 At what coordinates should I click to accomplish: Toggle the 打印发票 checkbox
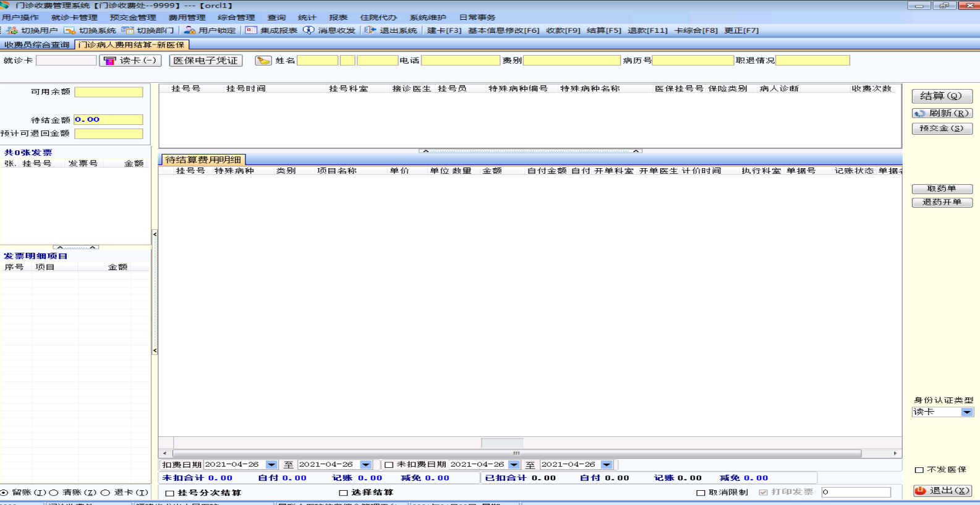[764, 492]
